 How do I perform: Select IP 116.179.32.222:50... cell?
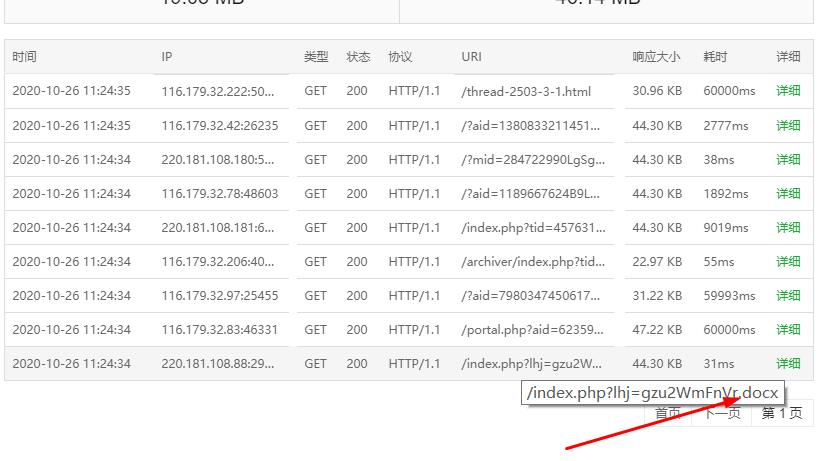tap(217, 91)
